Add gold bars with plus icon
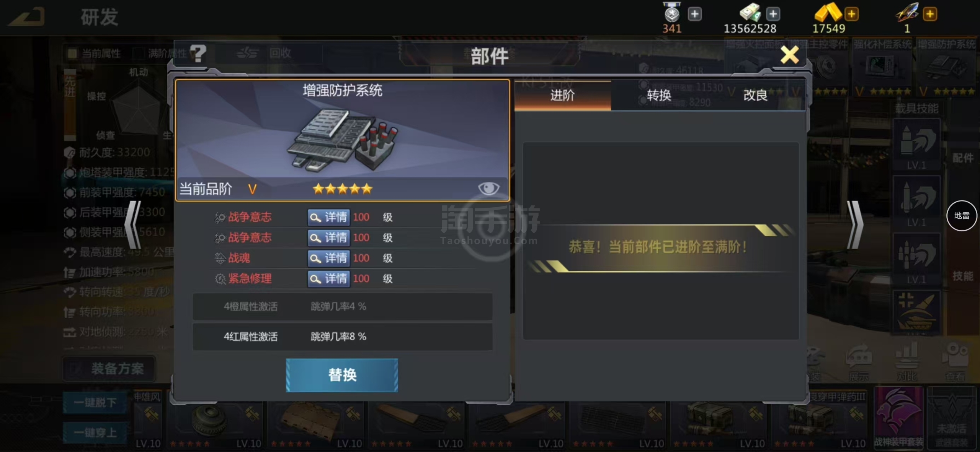The width and height of the screenshot is (980, 452). [851, 14]
